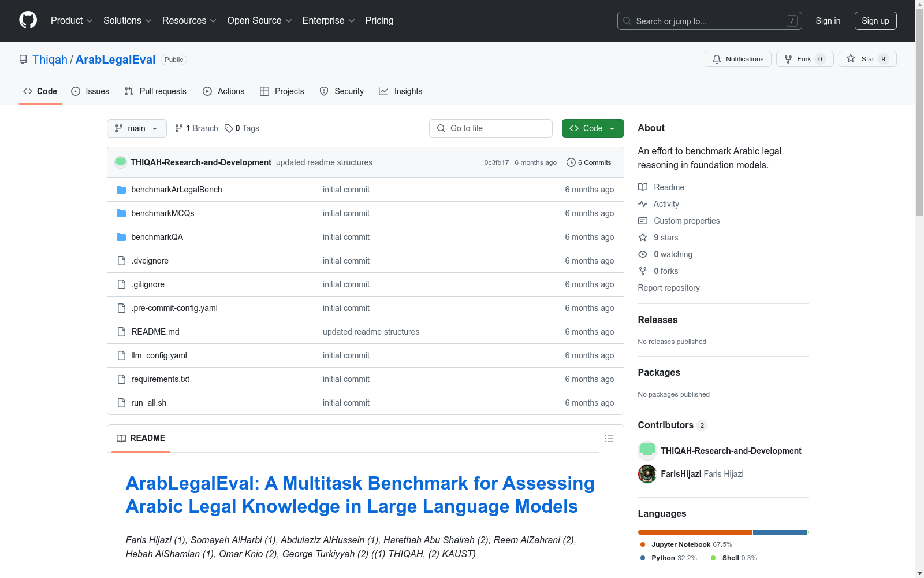
Task: Click the fork icon in Fork button
Action: pyautogui.click(x=788, y=59)
